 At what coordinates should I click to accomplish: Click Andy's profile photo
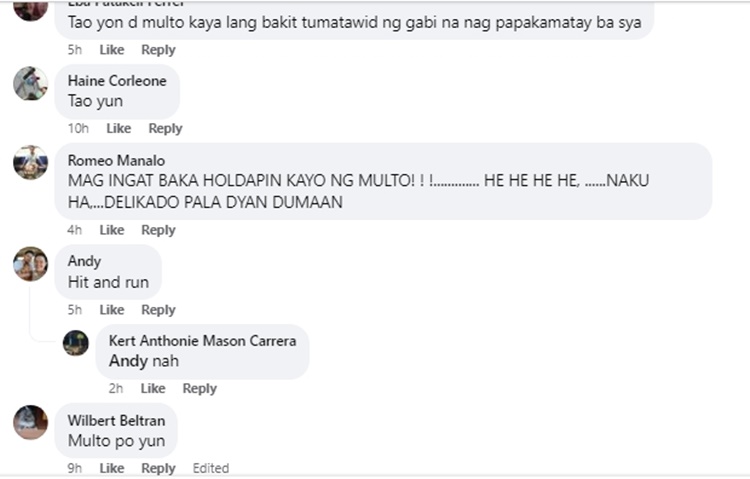[31, 264]
